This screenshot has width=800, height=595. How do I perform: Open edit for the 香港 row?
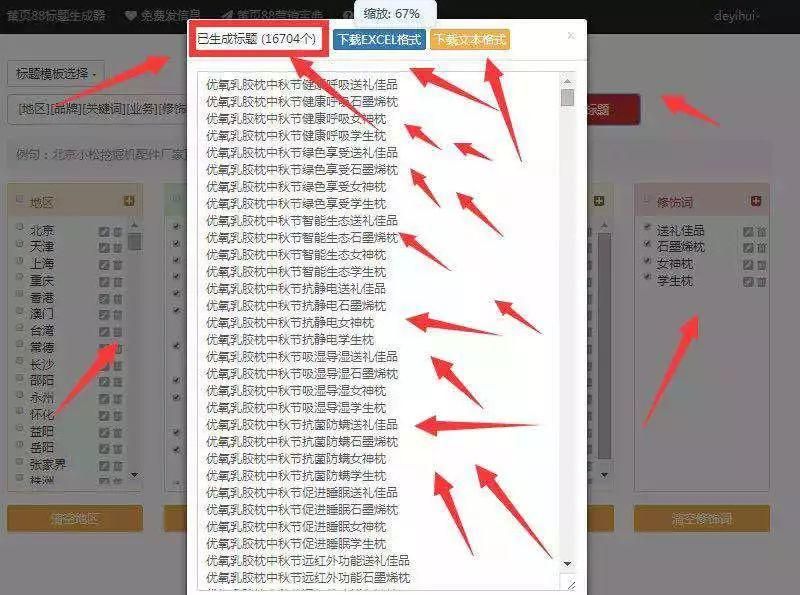[x=104, y=299]
